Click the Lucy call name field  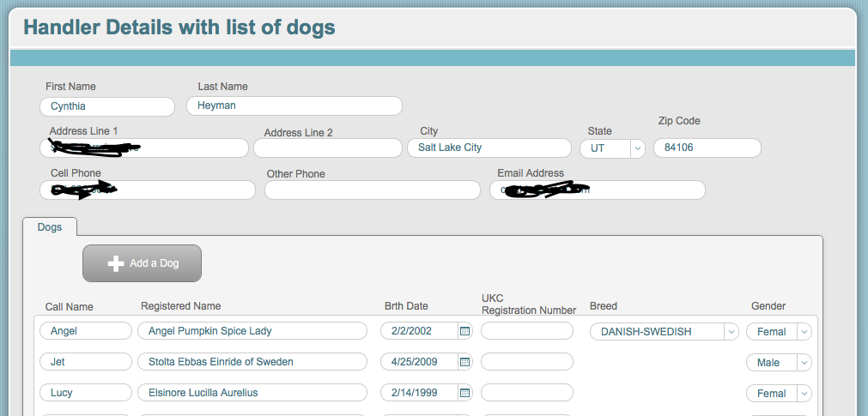point(86,393)
